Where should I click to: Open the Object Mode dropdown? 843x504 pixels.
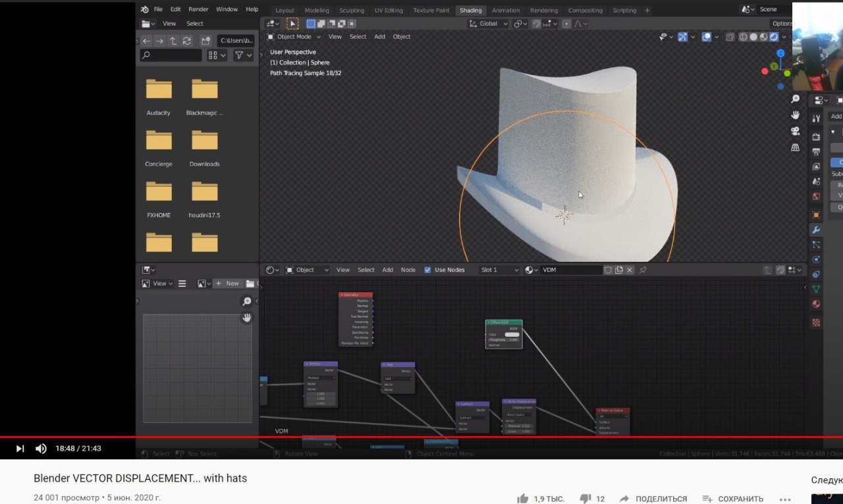(x=295, y=37)
